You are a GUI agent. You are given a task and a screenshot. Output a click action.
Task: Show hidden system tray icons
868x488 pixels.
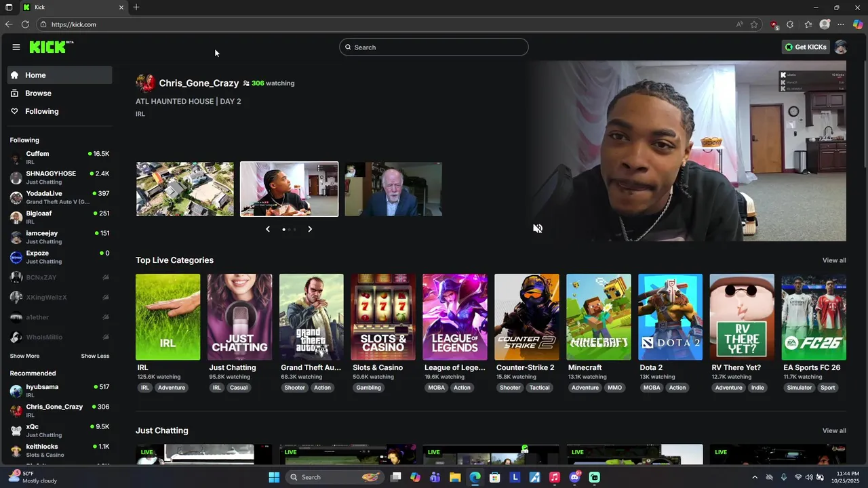[x=755, y=477]
